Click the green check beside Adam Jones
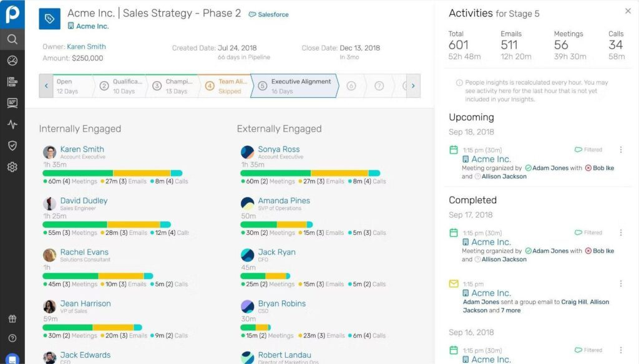639x364 pixels. [530, 168]
